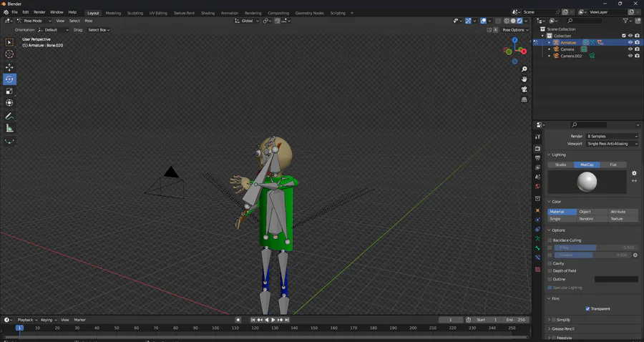The height and width of the screenshot is (342, 644).
Task: Enable the Depth of Field checkbox
Action: click(x=550, y=271)
